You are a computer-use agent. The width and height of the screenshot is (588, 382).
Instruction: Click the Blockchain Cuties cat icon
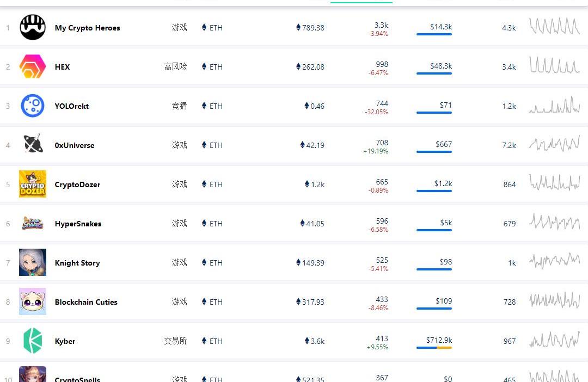33,302
